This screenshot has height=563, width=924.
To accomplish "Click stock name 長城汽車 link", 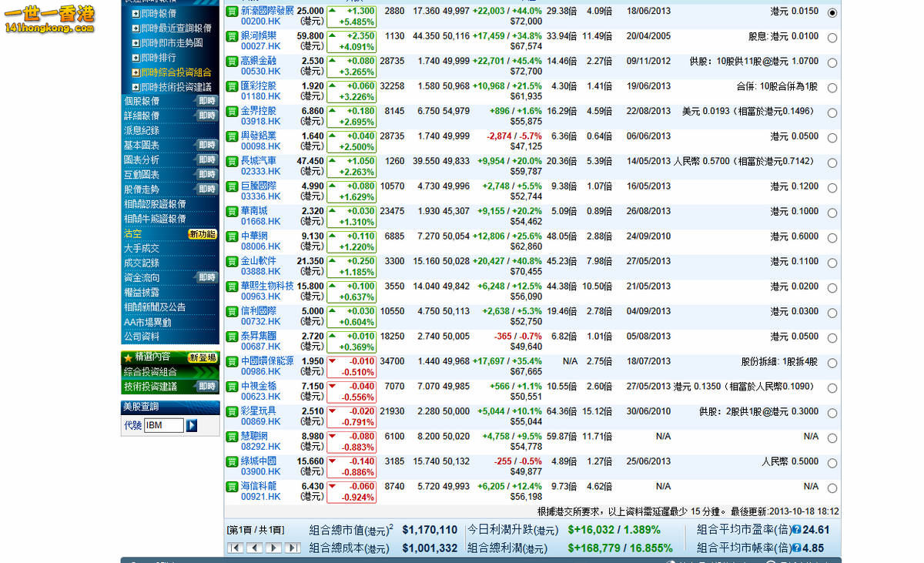I will pos(259,161).
